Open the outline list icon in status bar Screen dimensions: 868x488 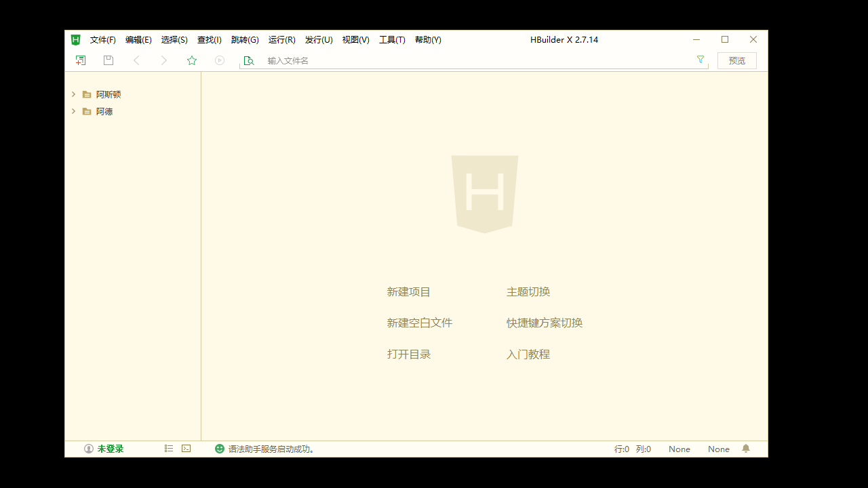(x=169, y=449)
